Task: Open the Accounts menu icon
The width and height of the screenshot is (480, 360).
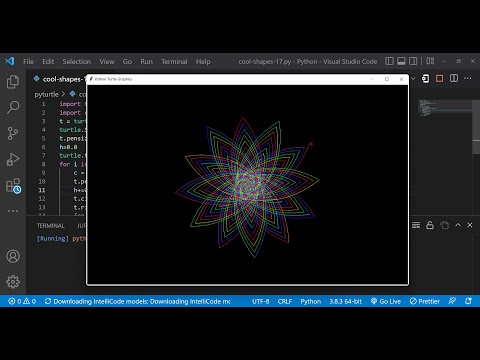Action: pyautogui.click(x=13, y=256)
